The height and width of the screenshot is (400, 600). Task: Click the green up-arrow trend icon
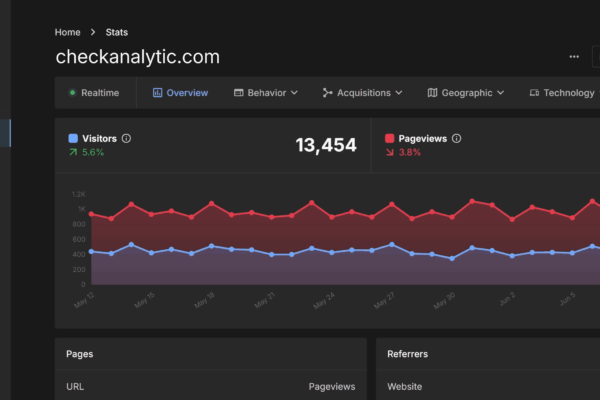pyautogui.click(x=73, y=152)
